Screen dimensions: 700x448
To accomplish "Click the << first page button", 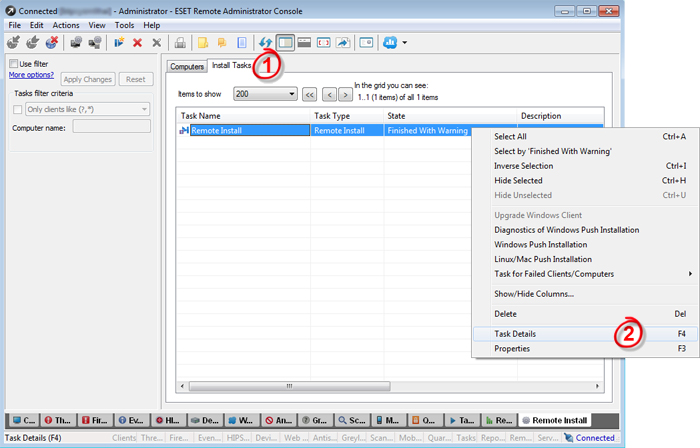I will tap(309, 95).
